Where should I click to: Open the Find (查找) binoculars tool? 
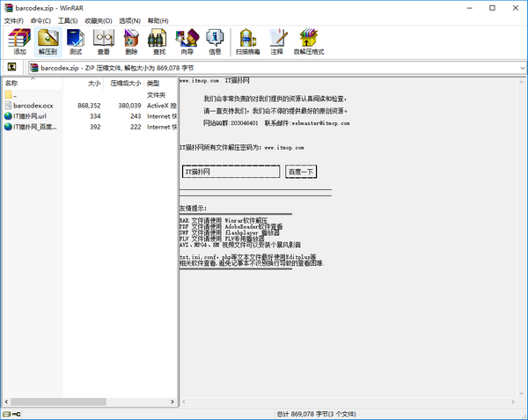[159, 41]
